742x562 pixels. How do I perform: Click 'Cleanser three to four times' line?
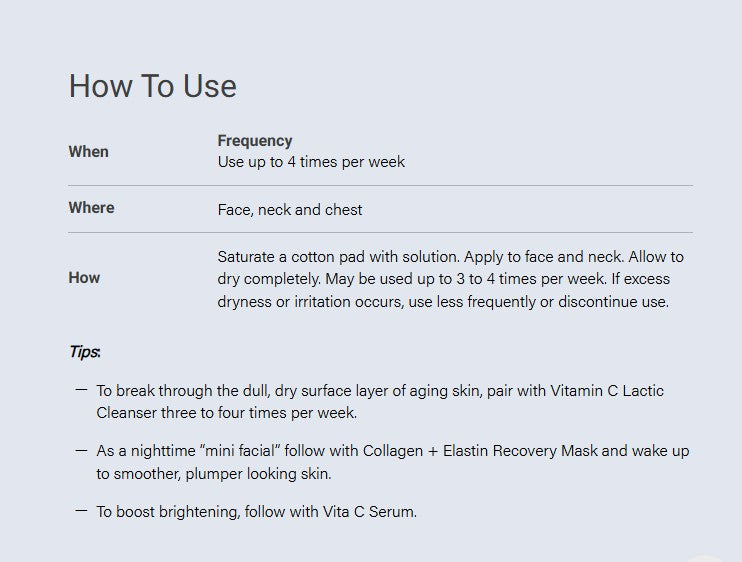[227, 413]
